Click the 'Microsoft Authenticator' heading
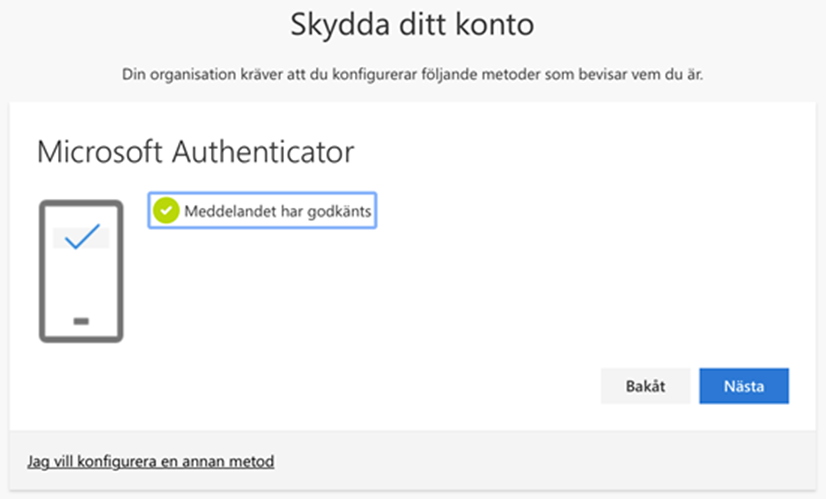The image size is (826, 499). click(195, 152)
